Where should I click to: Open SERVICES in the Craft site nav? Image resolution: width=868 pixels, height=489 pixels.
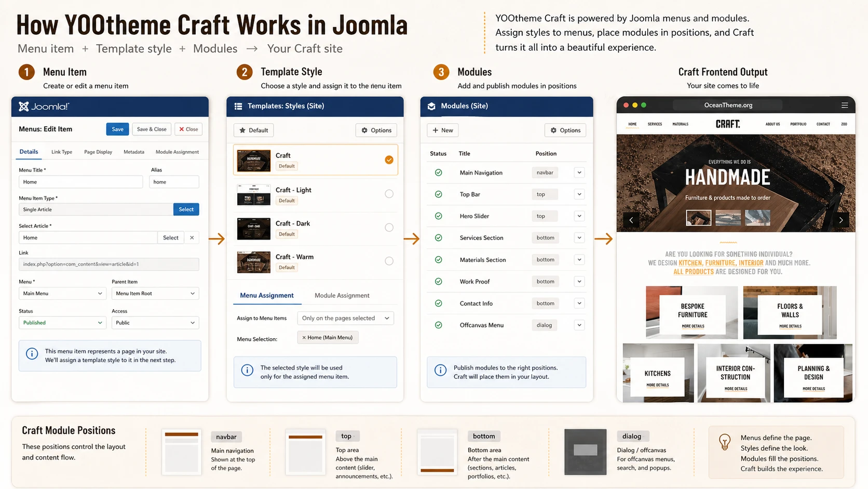click(x=655, y=124)
